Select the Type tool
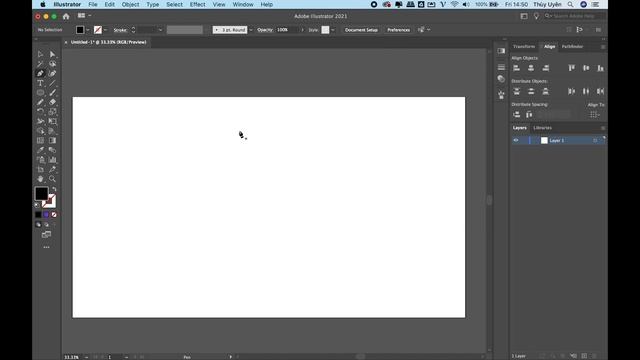Viewport: 640px width, 360px height. point(40,83)
